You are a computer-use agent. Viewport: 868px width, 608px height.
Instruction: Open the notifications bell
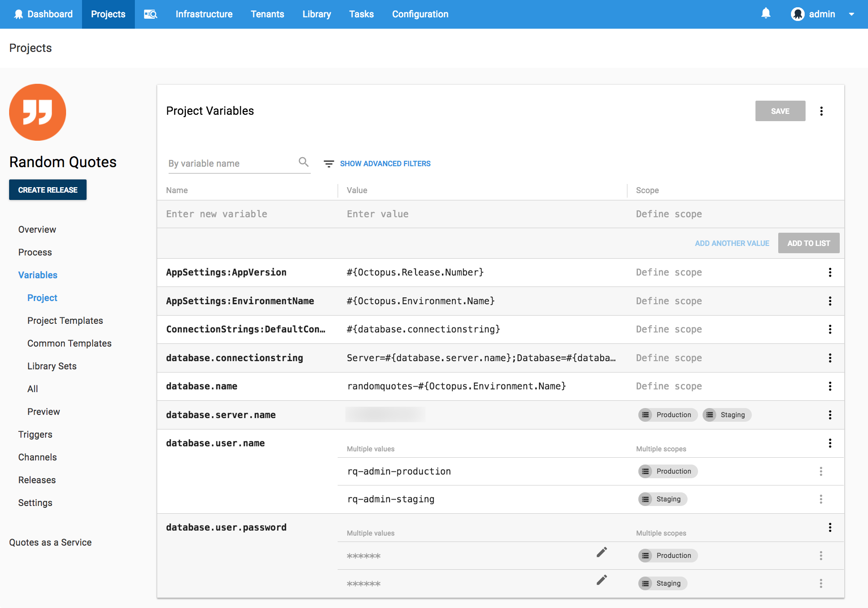click(x=765, y=14)
